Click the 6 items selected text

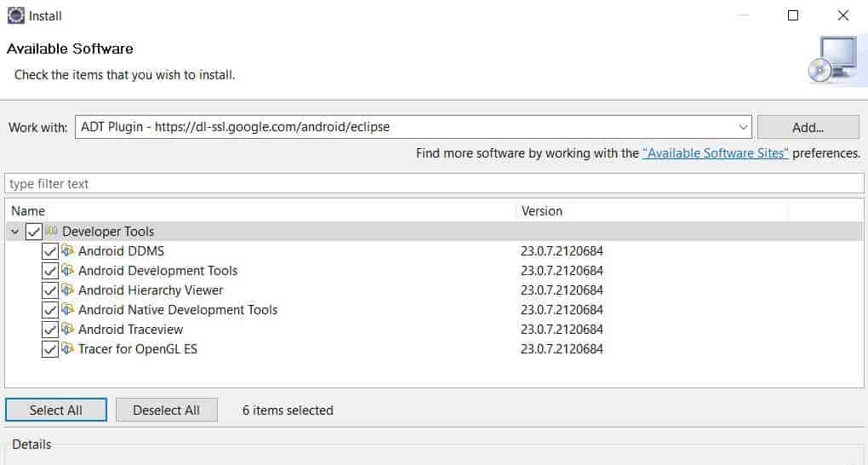pos(288,410)
